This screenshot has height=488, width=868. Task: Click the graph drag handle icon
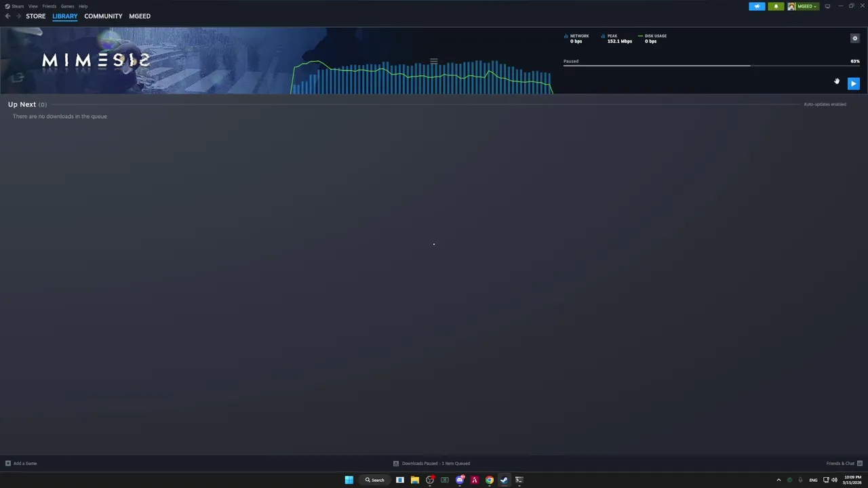pos(434,61)
